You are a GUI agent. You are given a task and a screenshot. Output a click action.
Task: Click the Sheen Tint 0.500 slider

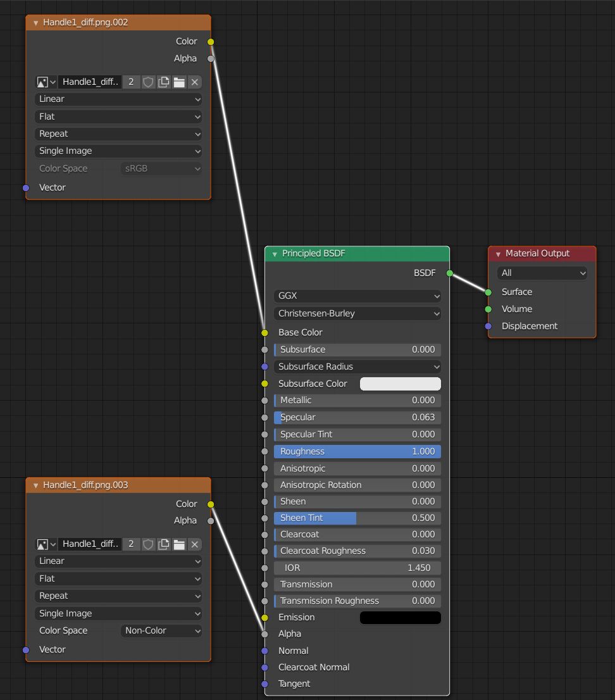[x=357, y=518]
